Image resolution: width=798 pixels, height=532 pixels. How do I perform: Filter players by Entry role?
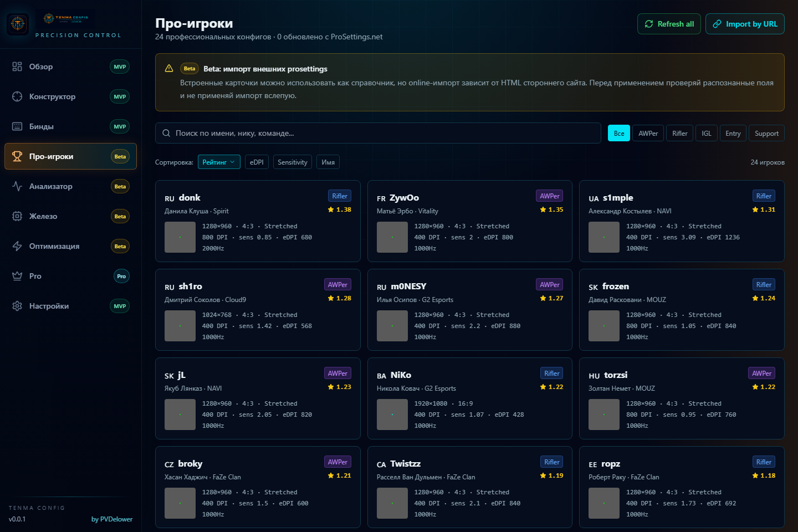[x=733, y=134]
